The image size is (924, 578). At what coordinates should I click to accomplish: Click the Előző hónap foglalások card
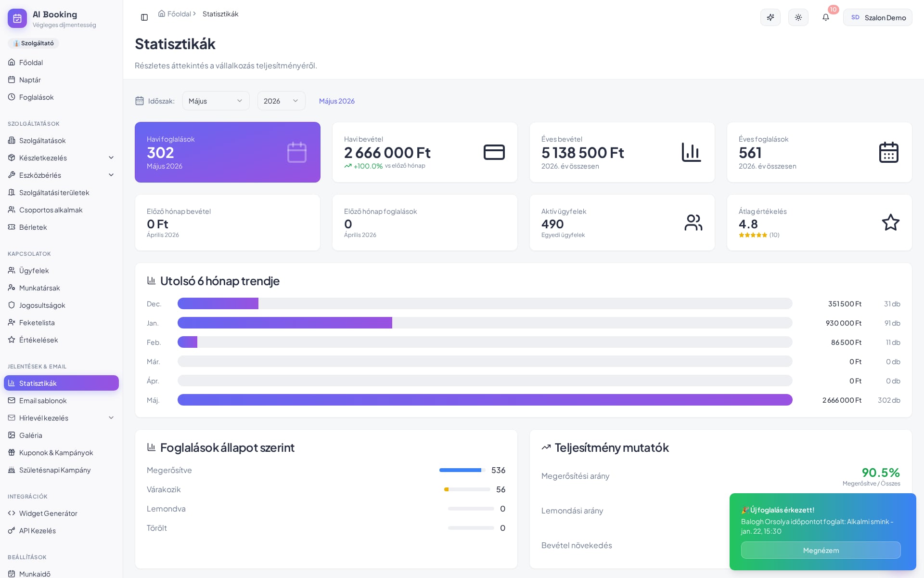click(425, 223)
